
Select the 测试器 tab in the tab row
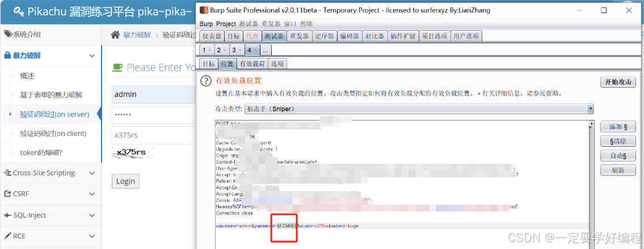[274, 36]
